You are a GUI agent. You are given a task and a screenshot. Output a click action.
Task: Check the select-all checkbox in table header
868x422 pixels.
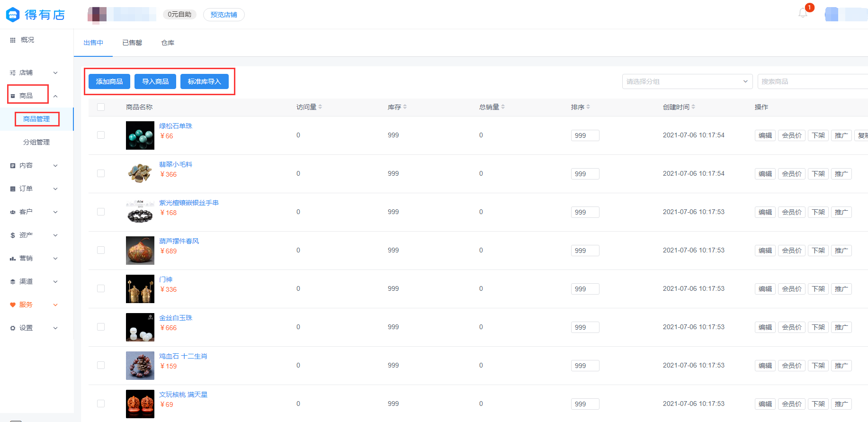[101, 107]
